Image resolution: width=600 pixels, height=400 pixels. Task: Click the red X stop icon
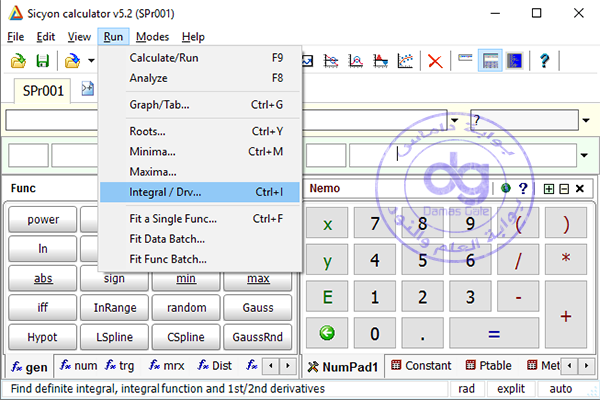(x=435, y=61)
